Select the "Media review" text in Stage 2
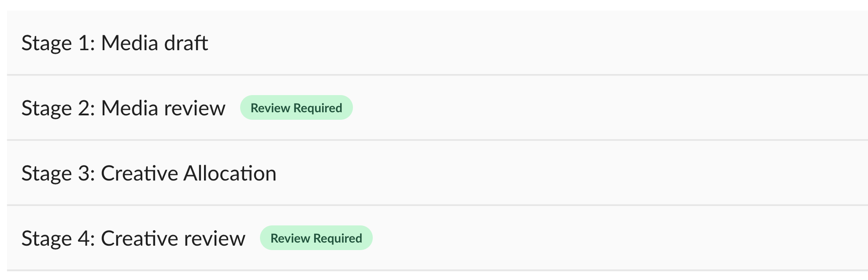The height and width of the screenshot is (280, 868). coord(163,109)
